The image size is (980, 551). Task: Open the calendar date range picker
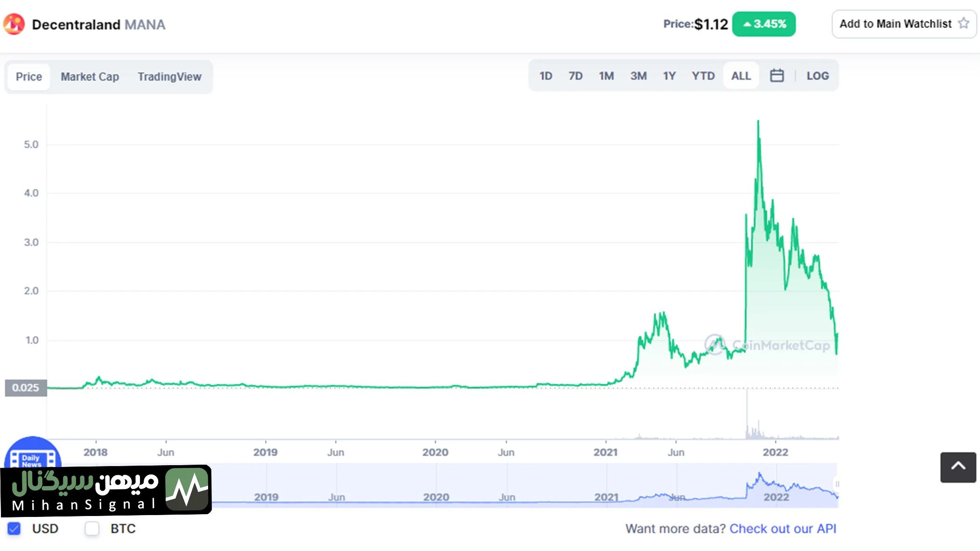pyautogui.click(x=777, y=76)
